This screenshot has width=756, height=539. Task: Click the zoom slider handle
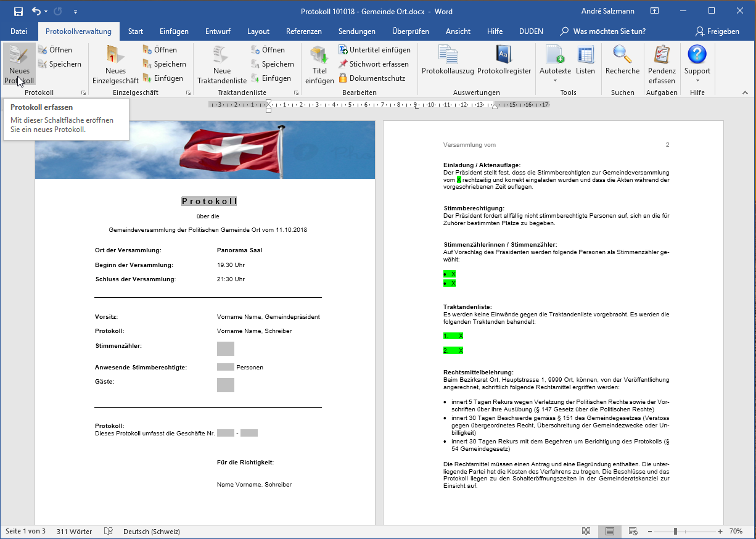pyautogui.click(x=676, y=532)
